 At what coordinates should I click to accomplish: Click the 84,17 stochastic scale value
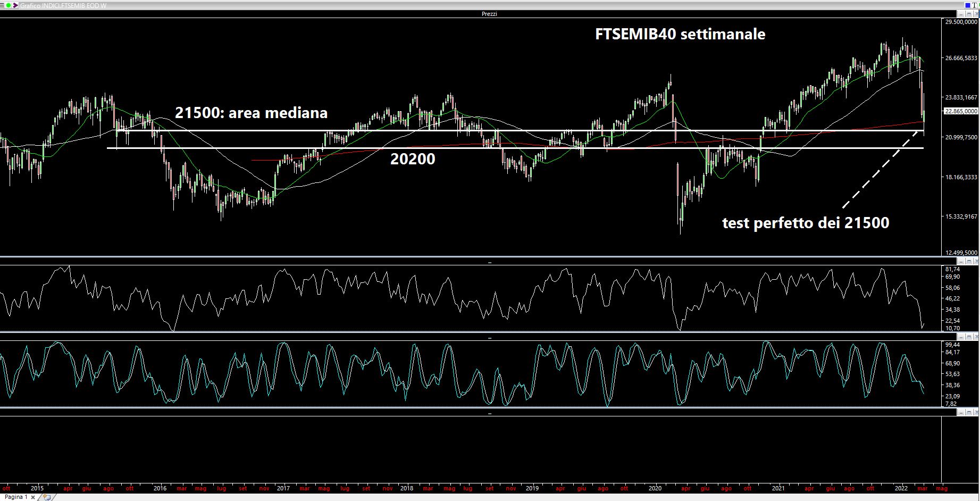pos(952,352)
